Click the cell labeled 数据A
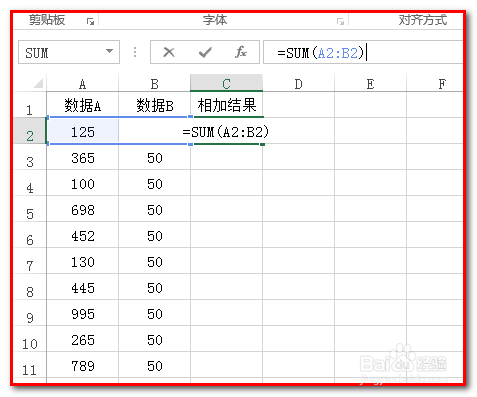This screenshot has width=477, height=397. tap(82, 105)
